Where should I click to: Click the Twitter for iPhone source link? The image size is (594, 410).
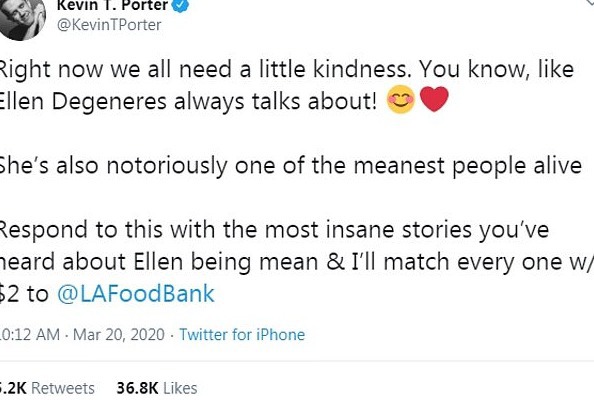[x=242, y=335]
